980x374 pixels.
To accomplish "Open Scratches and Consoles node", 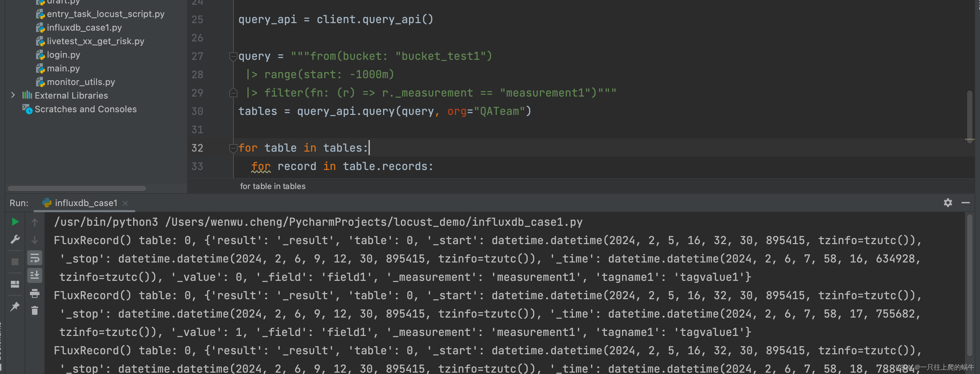I will [85, 109].
